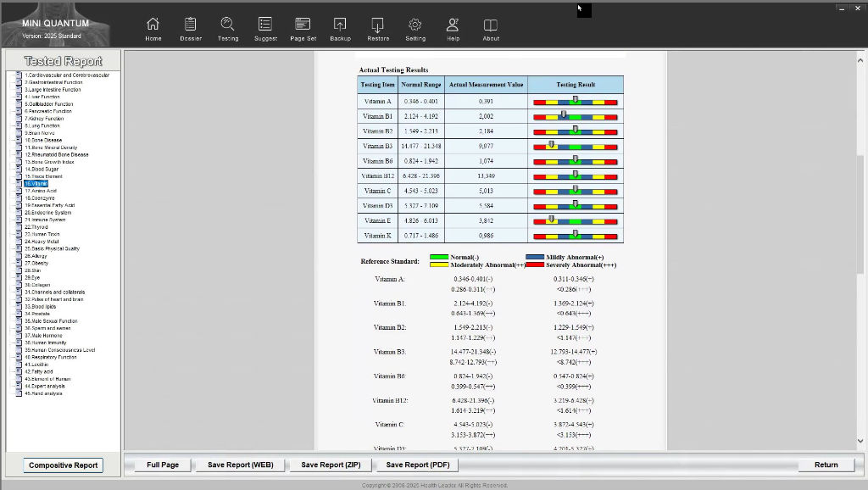Click report scrollbar down arrow

(860, 442)
